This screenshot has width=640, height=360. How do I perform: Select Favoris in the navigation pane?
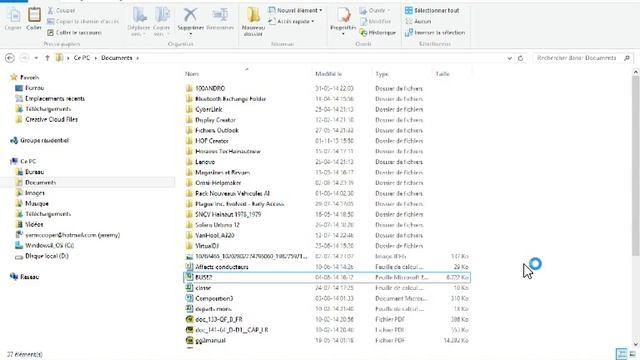pos(25,77)
